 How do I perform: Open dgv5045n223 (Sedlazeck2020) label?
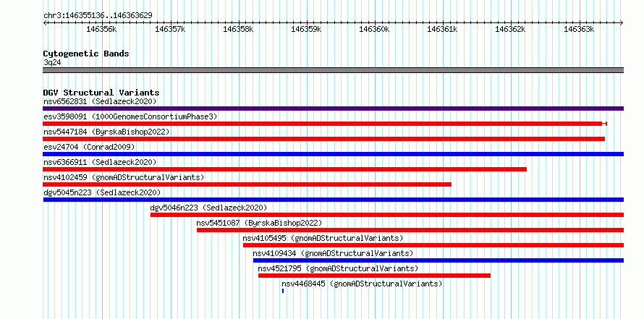coord(102,192)
